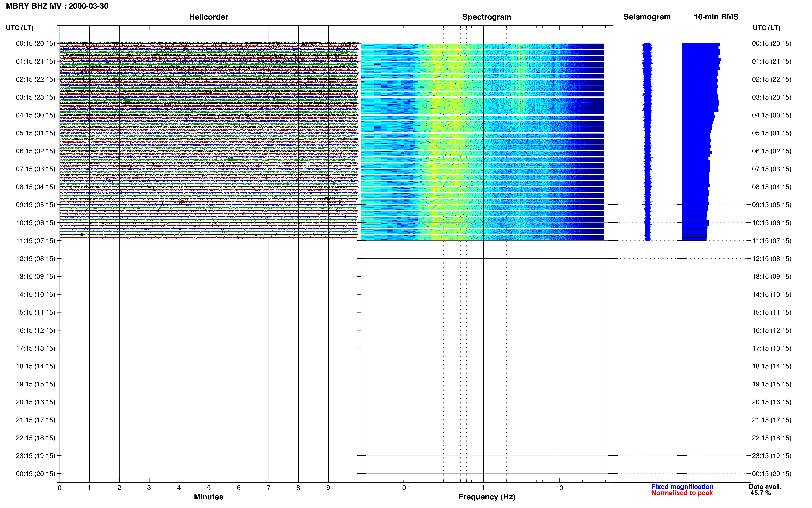
Task: Click the 'UTC (LT)' label above the left time axis
Action: 19,28
